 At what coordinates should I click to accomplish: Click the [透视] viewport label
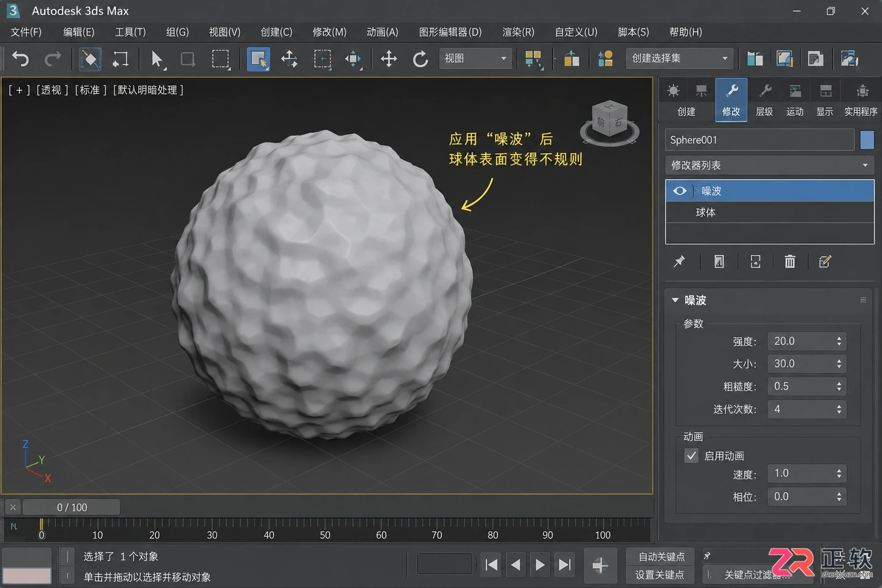coord(51,90)
